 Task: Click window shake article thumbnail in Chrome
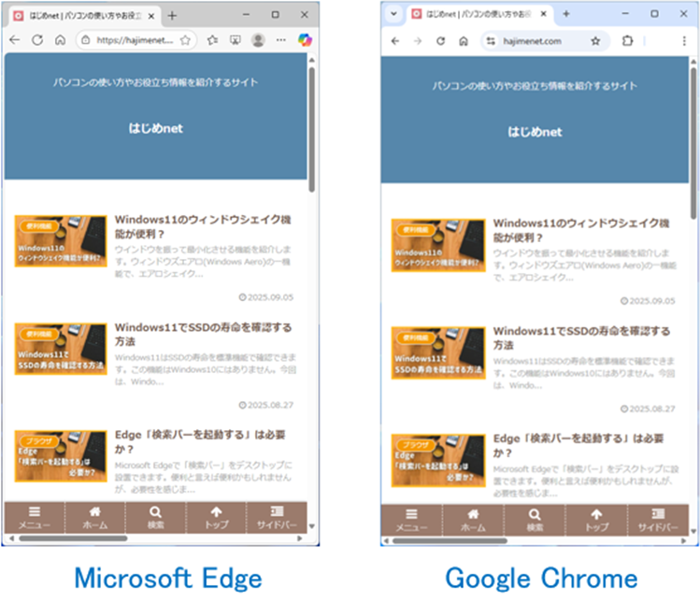tap(438, 245)
